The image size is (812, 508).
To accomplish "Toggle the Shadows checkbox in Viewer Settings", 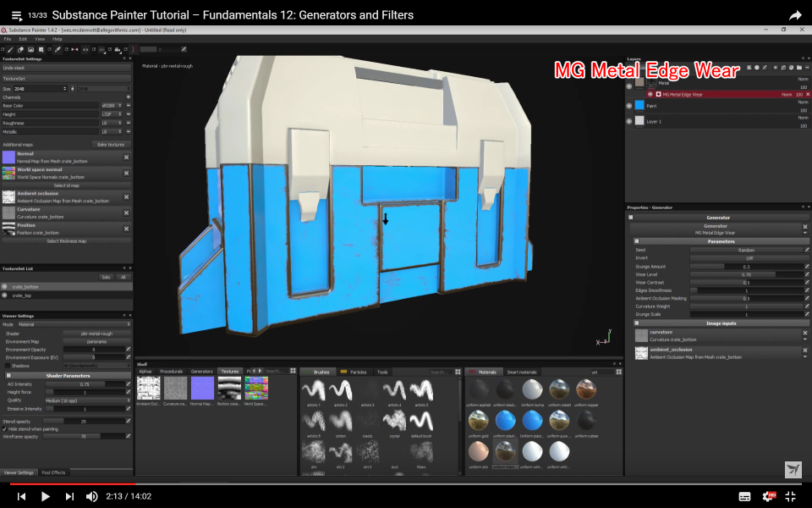I will (x=8, y=366).
